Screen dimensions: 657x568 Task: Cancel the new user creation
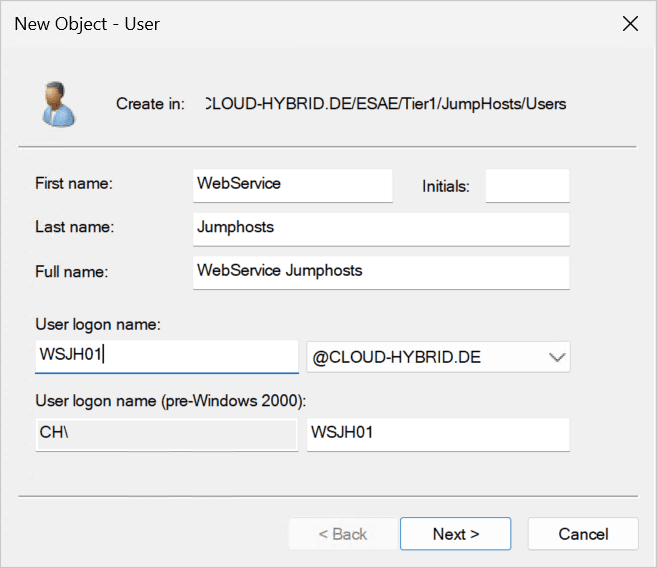[583, 534]
